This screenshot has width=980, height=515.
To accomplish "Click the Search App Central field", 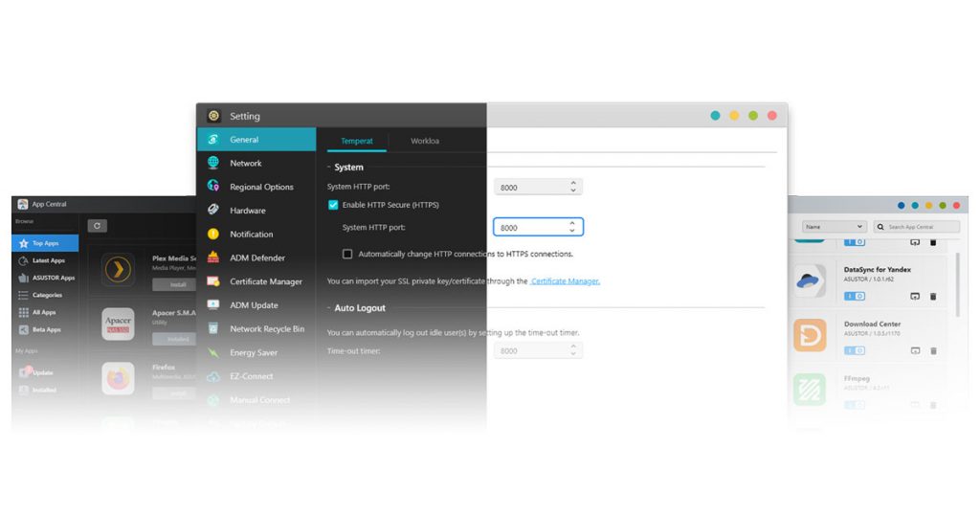I will coord(916,226).
